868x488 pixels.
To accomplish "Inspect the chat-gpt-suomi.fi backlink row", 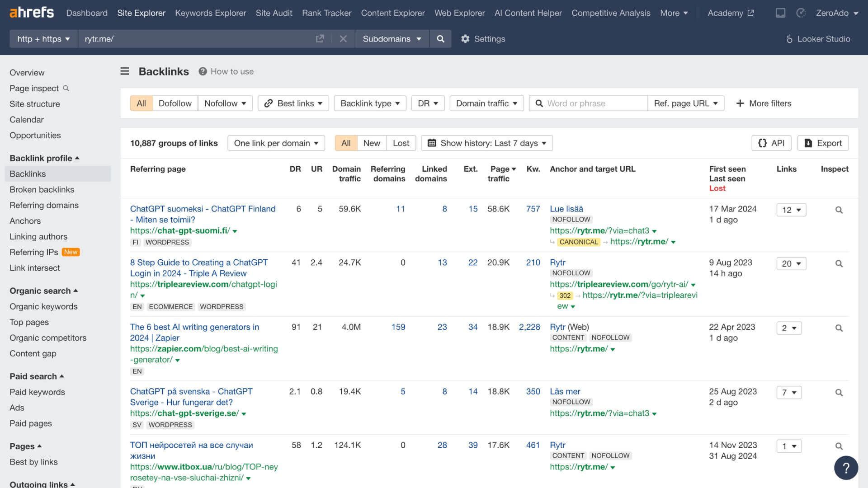I will pyautogui.click(x=839, y=210).
